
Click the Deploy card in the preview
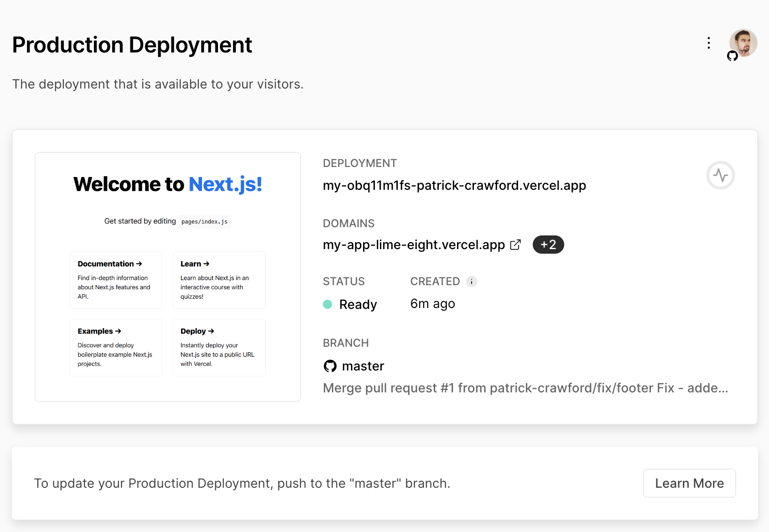pos(219,348)
